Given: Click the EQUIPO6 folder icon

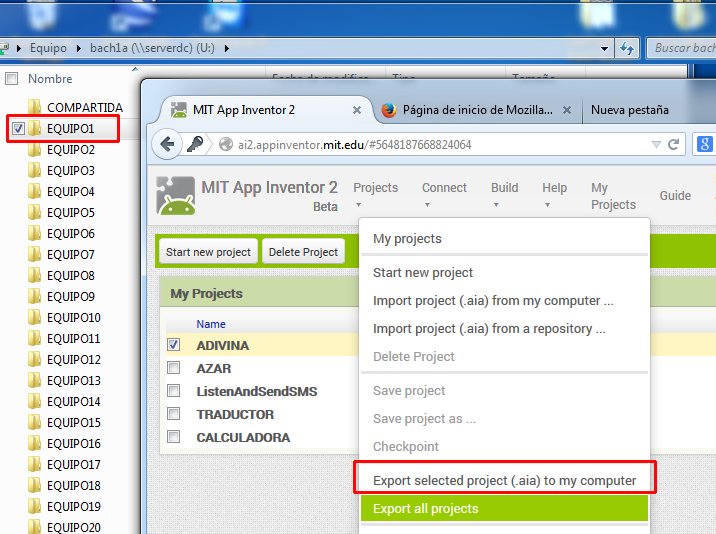Looking at the screenshot, I should [x=34, y=233].
